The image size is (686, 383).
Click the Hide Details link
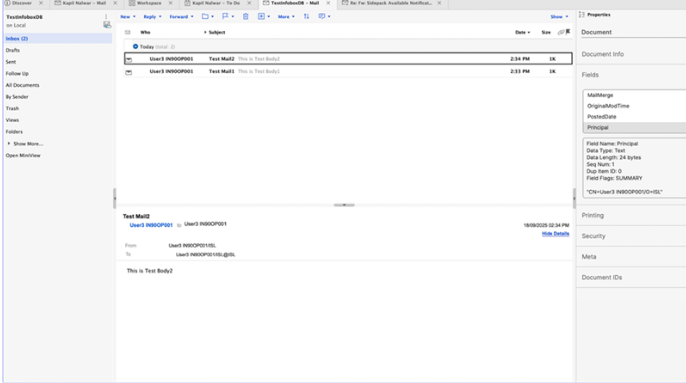[x=556, y=234]
